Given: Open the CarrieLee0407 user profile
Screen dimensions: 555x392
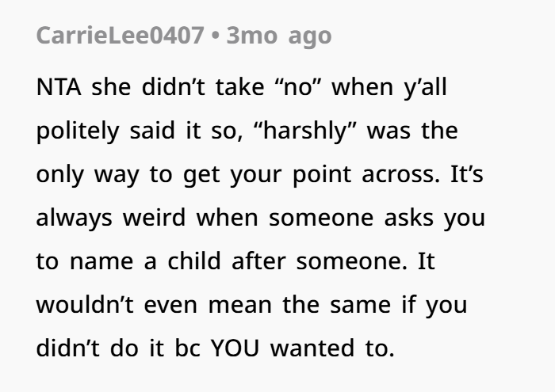Looking at the screenshot, I should (x=120, y=36).
